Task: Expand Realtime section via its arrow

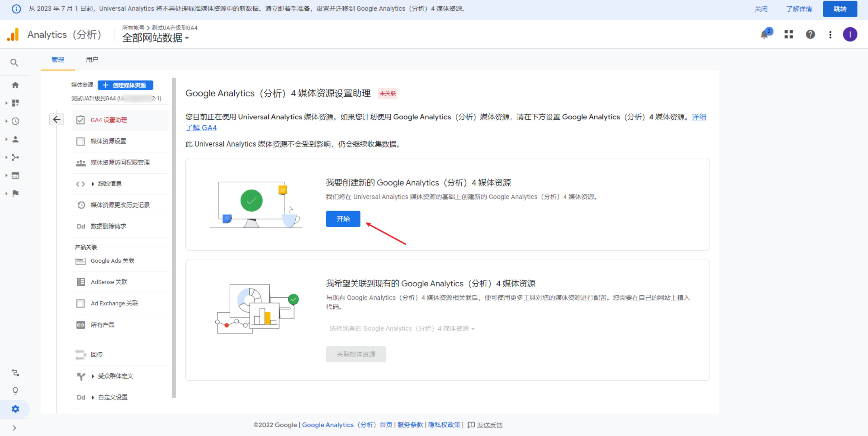Action: [6, 121]
